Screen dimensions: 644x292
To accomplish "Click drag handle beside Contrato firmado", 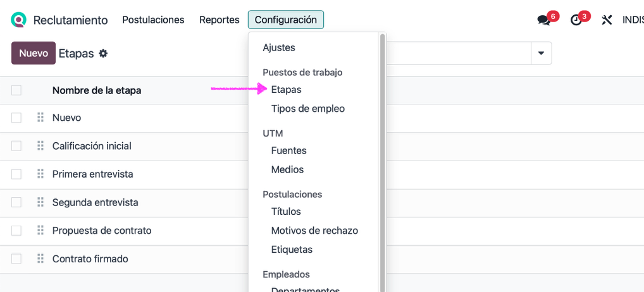I will click(x=40, y=259).
